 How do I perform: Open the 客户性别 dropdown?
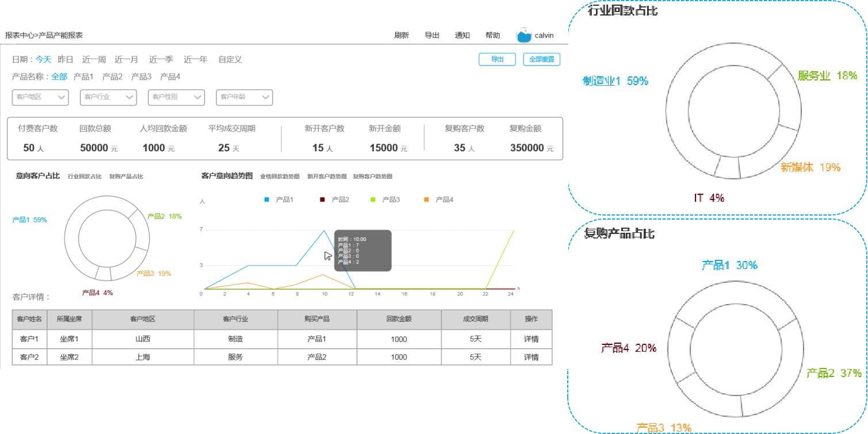pyautogui.click(x=177, y=98)
